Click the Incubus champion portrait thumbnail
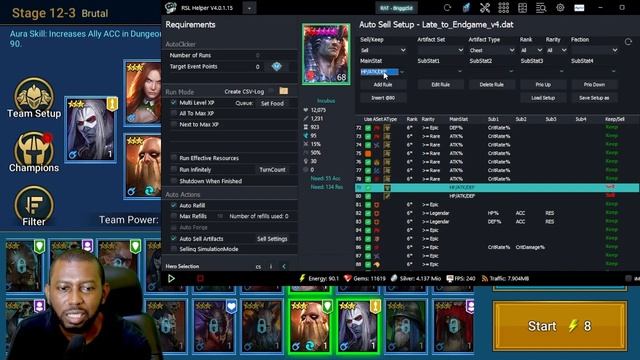The image size is (640, 360). [326, 54]
